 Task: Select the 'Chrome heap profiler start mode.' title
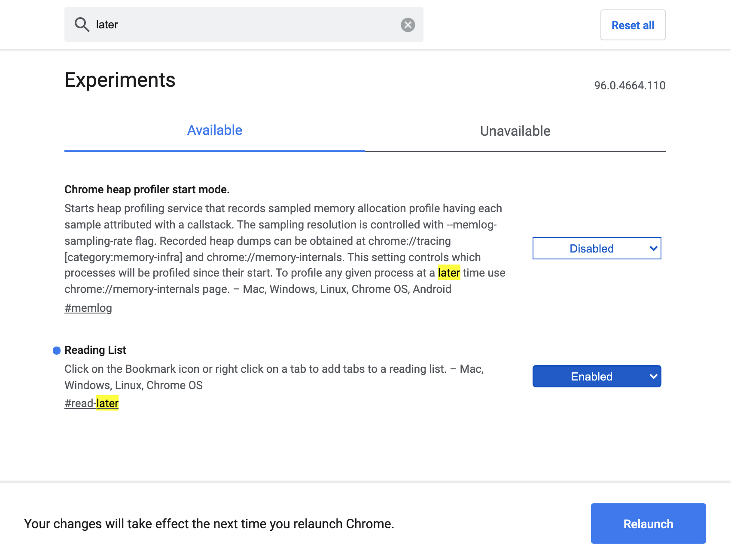[147, 189]
